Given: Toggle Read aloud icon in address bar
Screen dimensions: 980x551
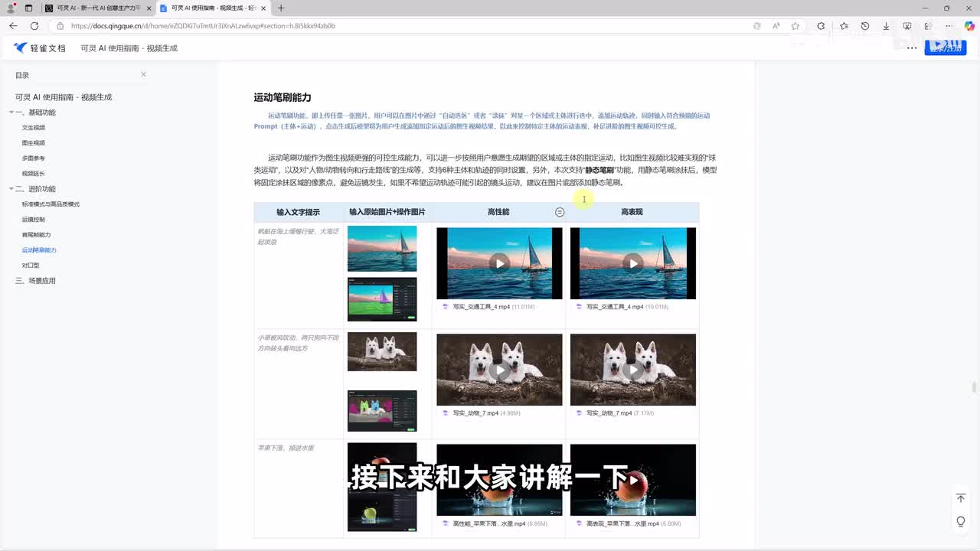Looking at the screenshot, I should click(776, 25).
